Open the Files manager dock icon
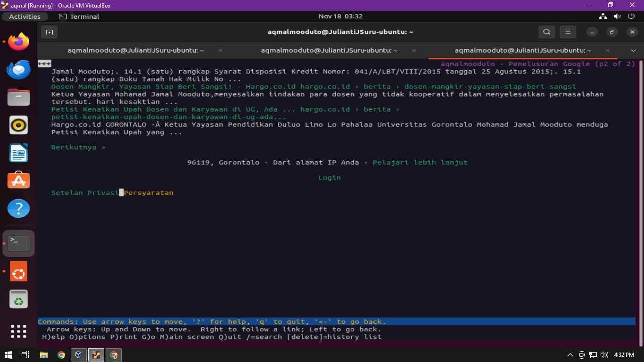 19,98
